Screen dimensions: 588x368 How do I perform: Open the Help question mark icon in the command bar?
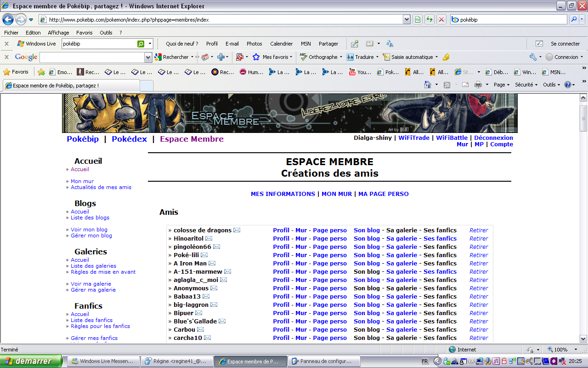tap(567, 85)
